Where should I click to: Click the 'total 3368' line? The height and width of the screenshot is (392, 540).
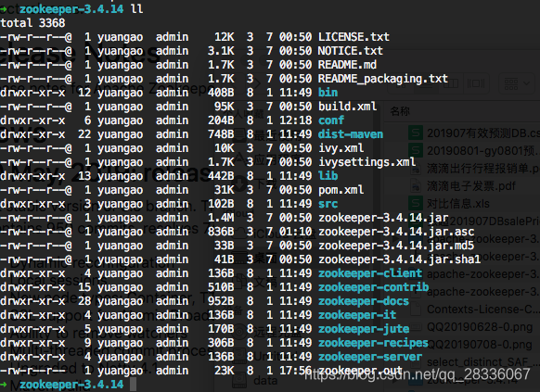pyautogui.click(x=32, y=23)
